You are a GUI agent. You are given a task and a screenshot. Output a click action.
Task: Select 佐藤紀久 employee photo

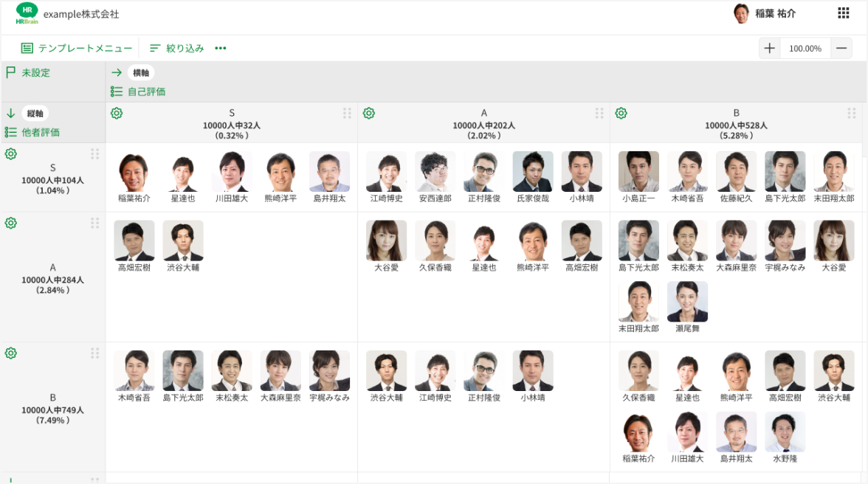point(737,171)
